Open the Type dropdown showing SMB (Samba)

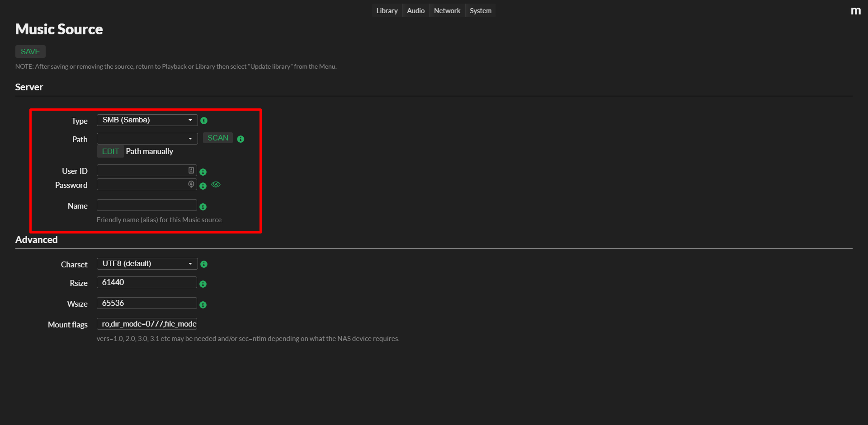click(147, 120)
